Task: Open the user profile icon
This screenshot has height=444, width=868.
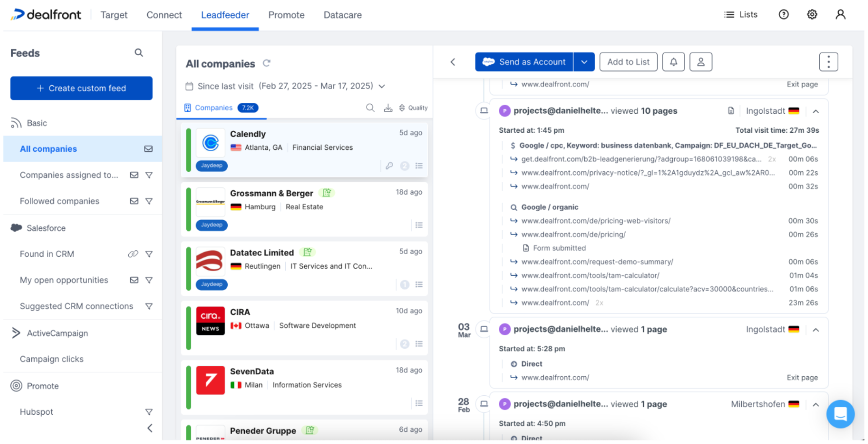Action: (x=840, y=15)
